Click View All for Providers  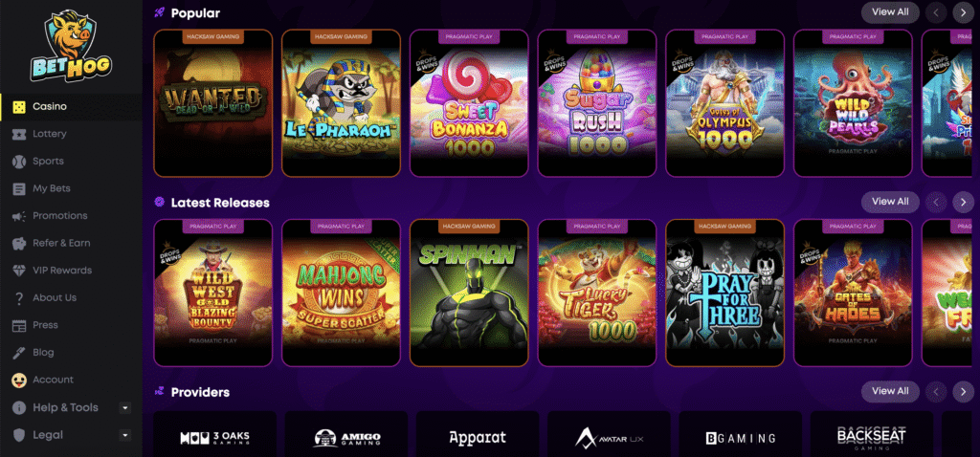click(890, 391)
